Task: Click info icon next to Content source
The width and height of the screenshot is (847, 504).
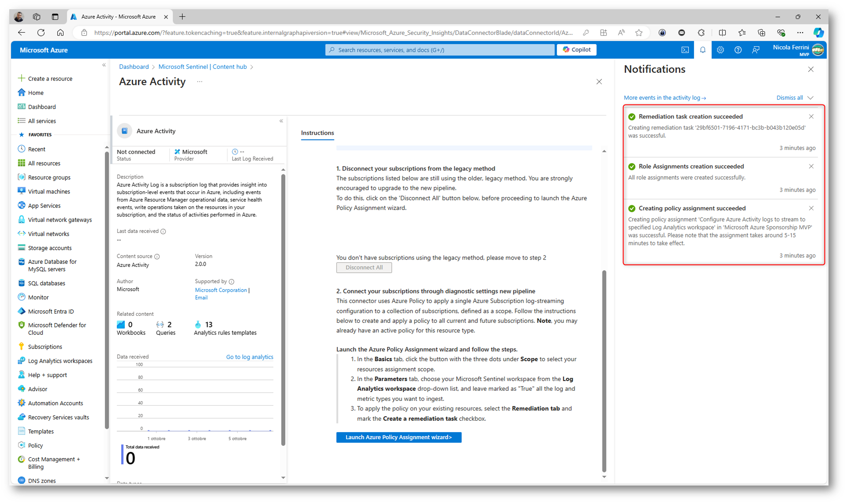Action: coord(157,257)
